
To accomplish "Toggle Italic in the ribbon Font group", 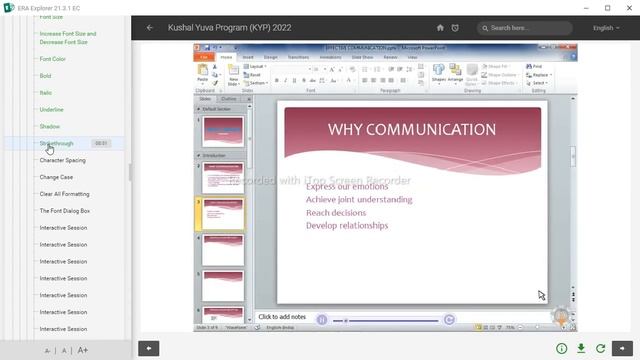I will point(285,80).
